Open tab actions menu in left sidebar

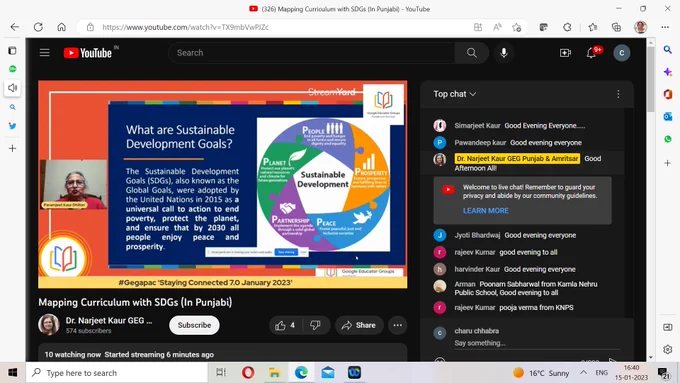tap(13, 51)
